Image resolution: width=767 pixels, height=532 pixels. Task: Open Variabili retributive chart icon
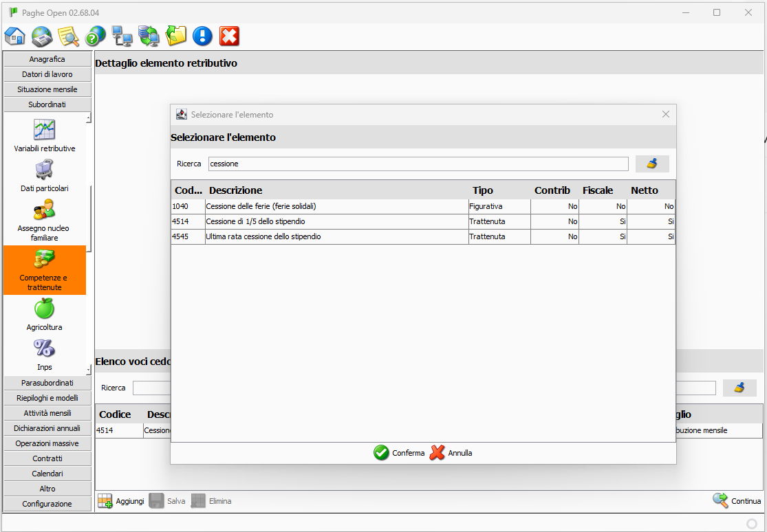[45, 129]
